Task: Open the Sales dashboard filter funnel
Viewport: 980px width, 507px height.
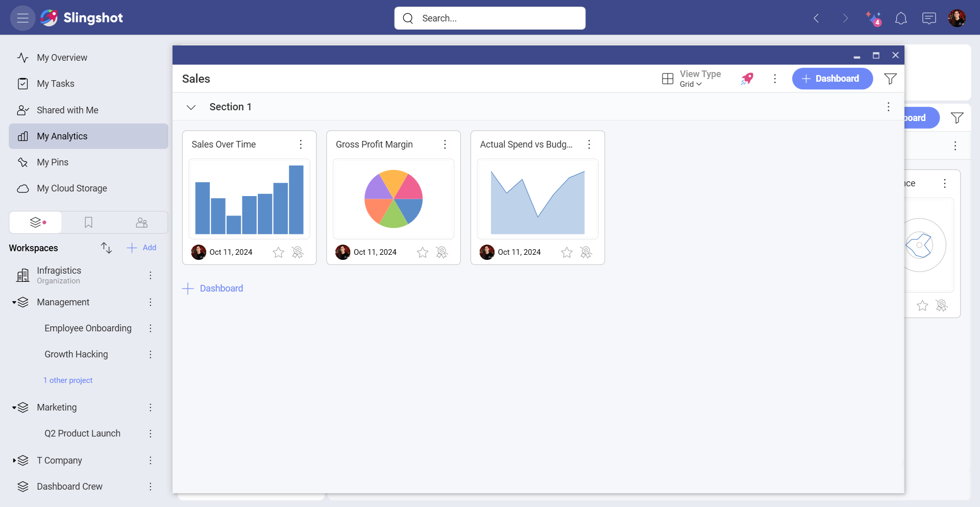Action: pos(890,79)
